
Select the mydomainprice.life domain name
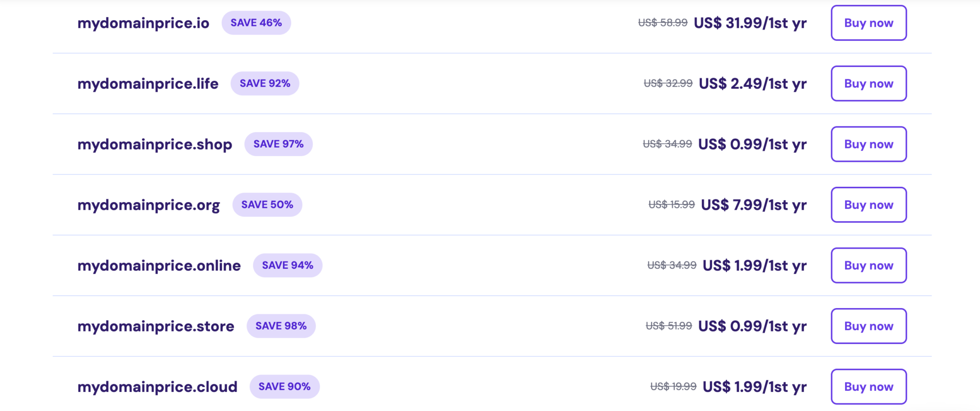tap(147, 83)
